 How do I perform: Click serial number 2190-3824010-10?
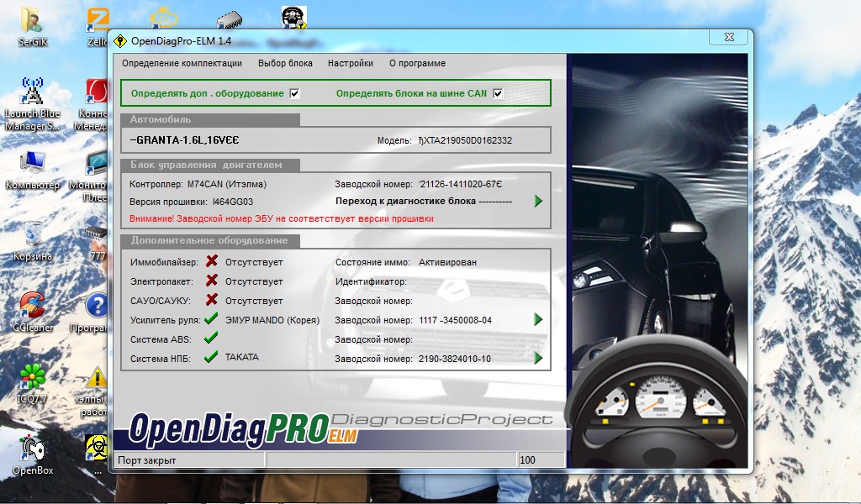(455, 359)
